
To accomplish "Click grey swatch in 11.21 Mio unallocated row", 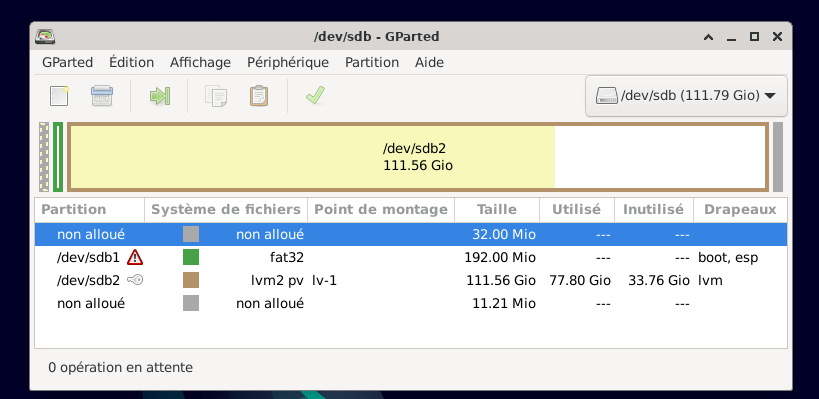I will tap(191, 303).
